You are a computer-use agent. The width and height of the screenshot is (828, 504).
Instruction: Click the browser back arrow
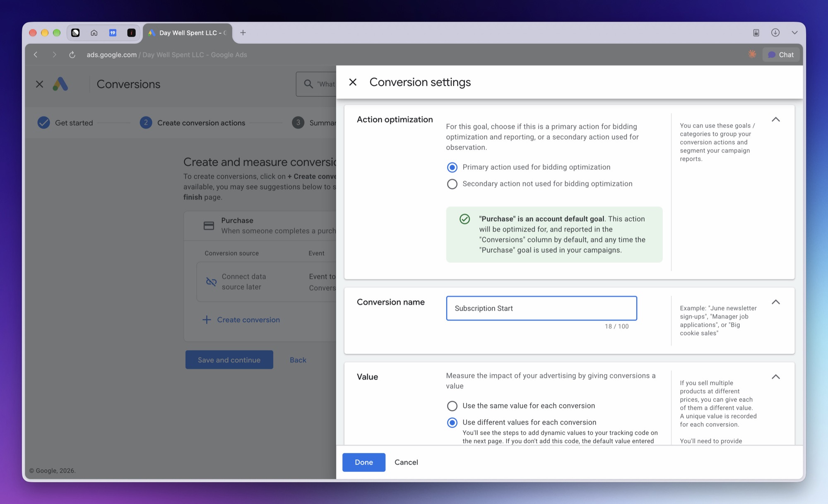point(36,55)
